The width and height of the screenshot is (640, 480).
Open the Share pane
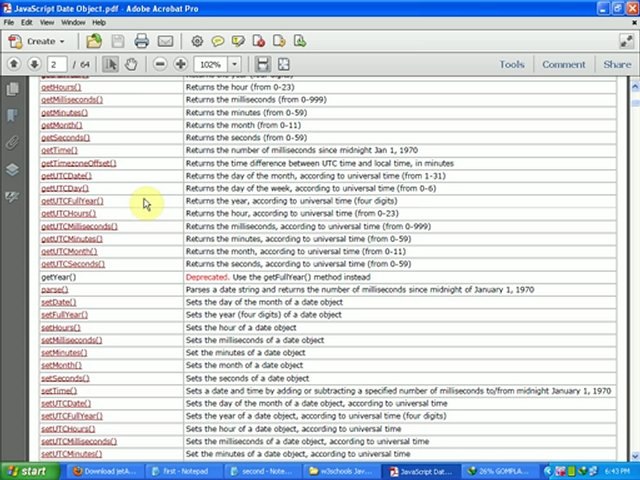pos(617,64)
